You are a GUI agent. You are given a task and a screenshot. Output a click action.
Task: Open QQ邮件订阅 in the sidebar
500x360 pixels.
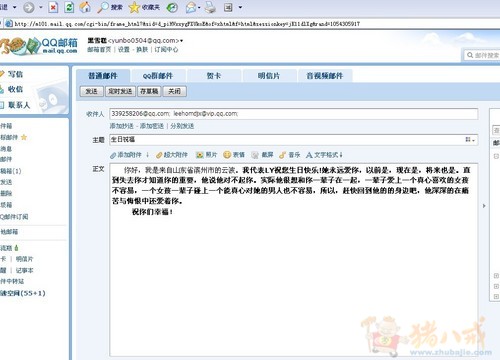point(14,217)
